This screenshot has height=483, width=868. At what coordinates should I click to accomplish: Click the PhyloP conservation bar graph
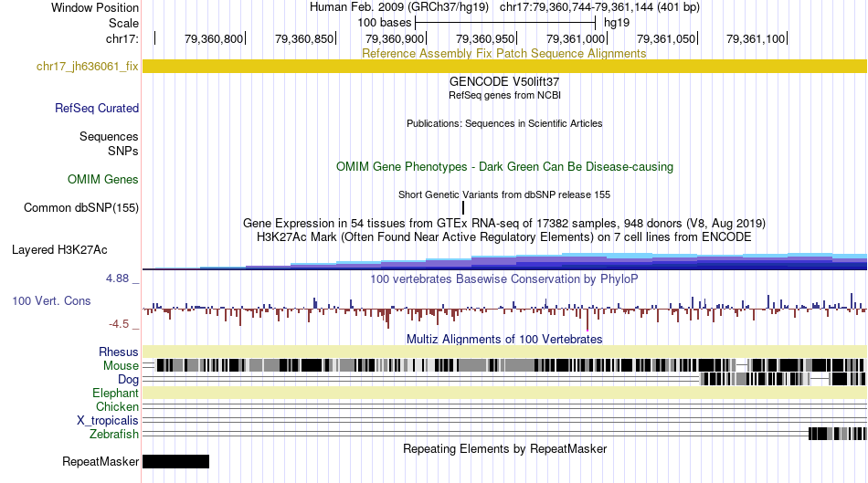(x=504, y=310)
